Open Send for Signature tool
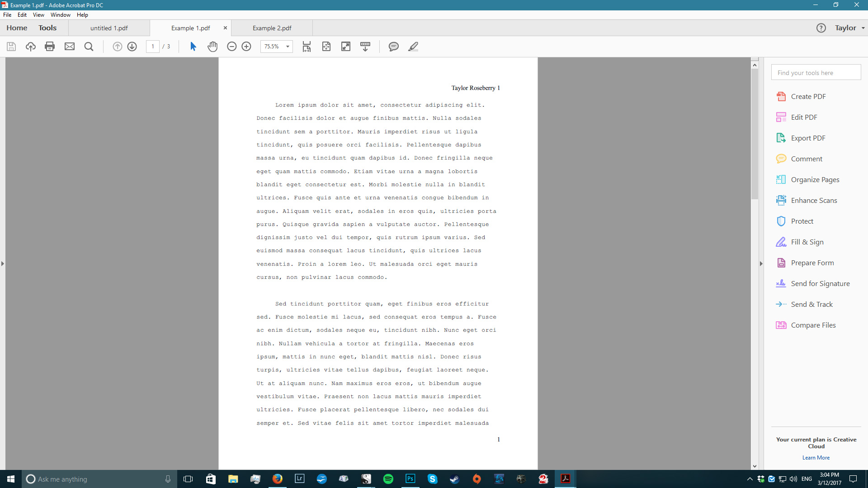 pyautogui.click(x=813, y=283)
